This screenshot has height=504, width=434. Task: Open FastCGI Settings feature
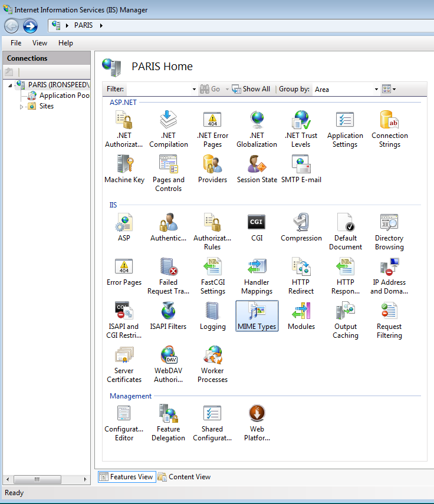pos(213,276)
